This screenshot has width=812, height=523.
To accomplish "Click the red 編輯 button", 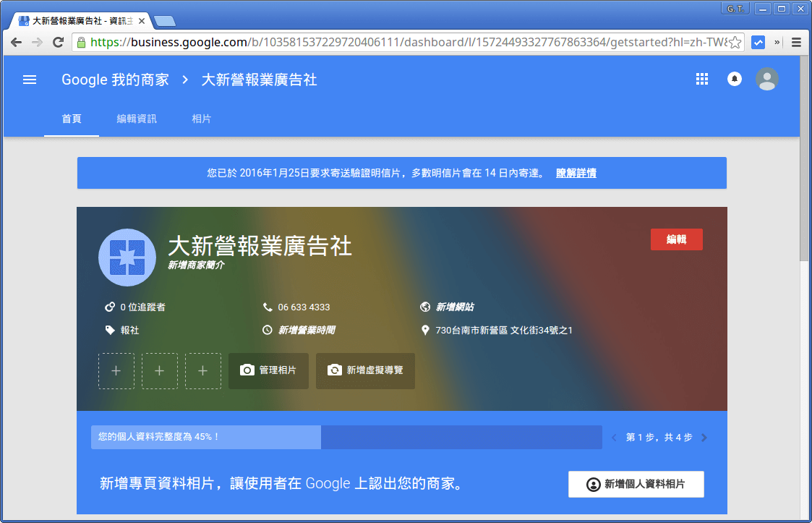I will point(676,238).
